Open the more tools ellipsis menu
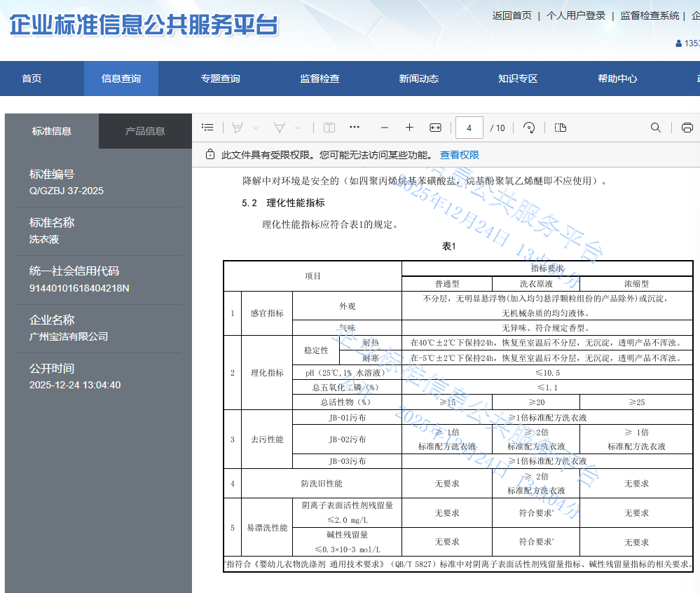The image size is (700, 593). (354, 128)
